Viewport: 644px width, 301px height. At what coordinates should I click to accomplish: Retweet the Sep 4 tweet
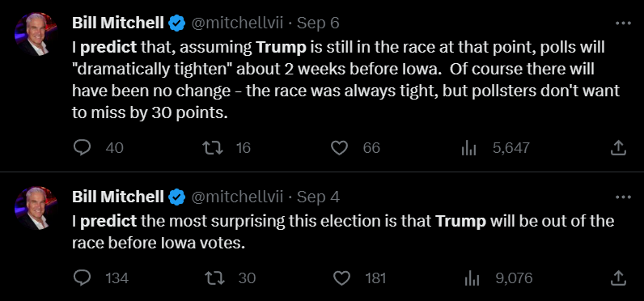(x=216, y=278)
